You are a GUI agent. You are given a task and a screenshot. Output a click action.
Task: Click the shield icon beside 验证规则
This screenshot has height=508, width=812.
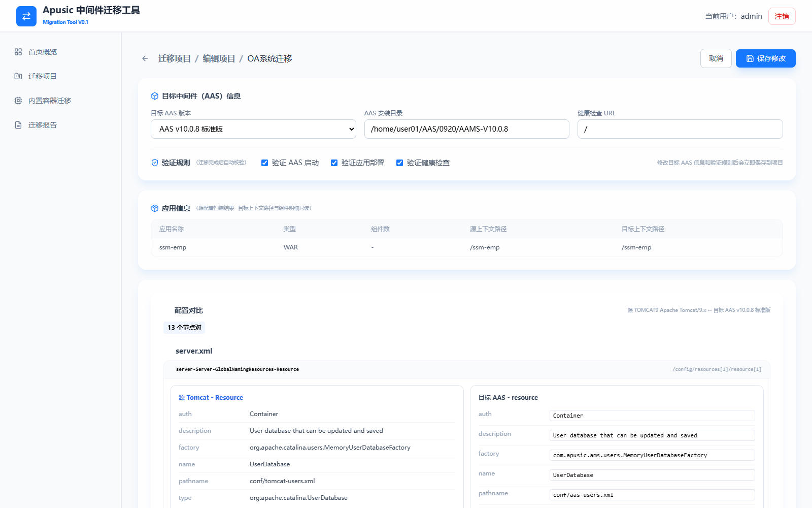tap(155, 163)
